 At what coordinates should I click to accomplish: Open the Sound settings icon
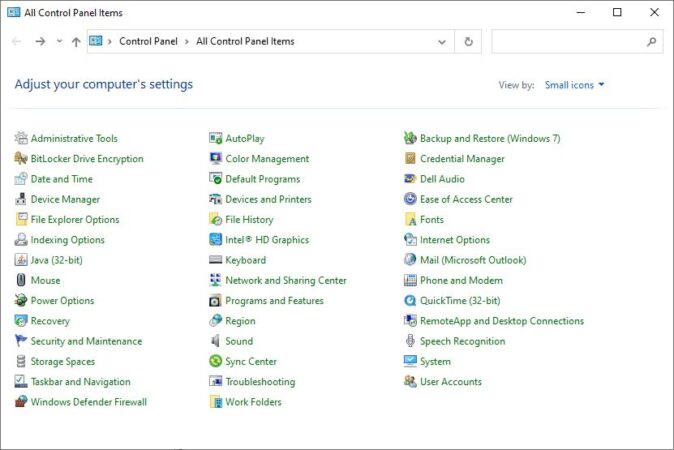pos(215,341)
